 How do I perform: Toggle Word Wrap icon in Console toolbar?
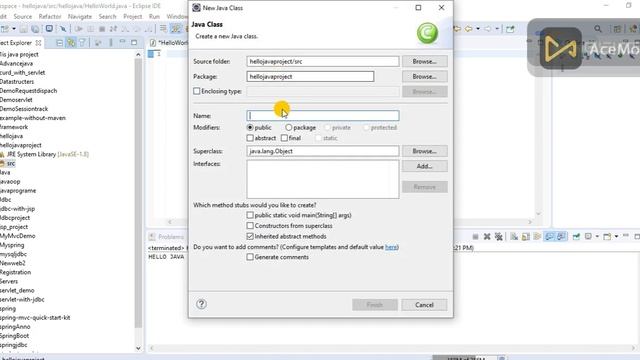tap(537, 237)
